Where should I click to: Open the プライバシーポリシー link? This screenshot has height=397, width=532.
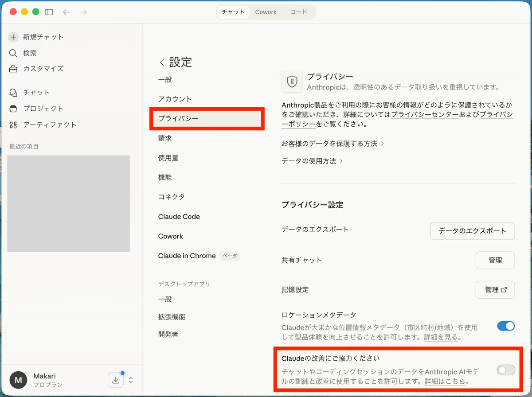click(496, 115)
